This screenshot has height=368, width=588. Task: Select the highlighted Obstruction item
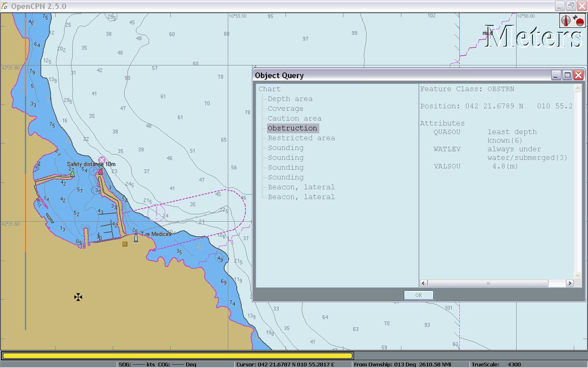click(292, 128)
